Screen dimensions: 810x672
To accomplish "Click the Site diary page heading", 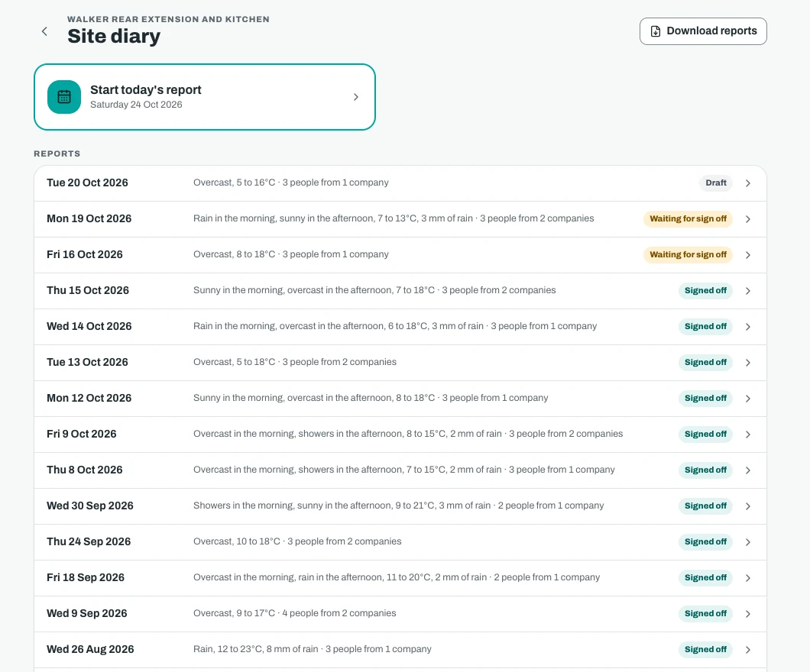I will pos(114,36).
